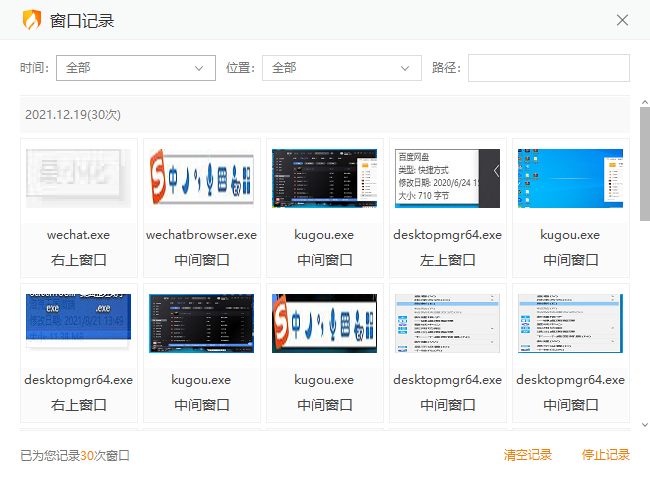Open the kugou.exe thumbnail showing Sogou input bar
The image size is (650, 480).
point(325,324)
